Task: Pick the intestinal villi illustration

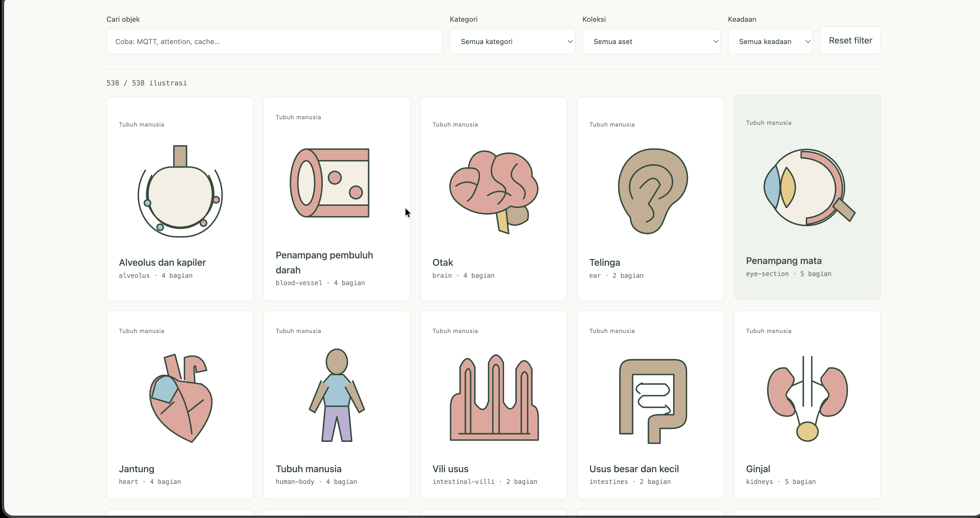Action: [x=494, y=397]
